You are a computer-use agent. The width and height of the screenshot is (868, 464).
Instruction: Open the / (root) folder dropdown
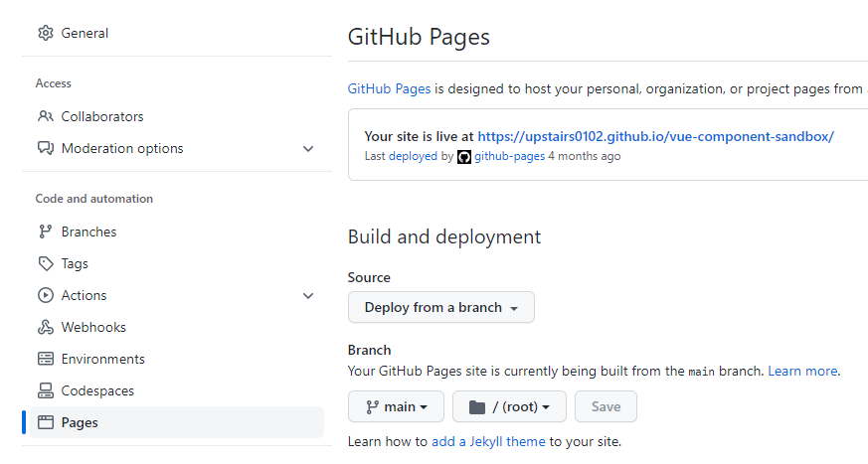[x=508, y=406]
